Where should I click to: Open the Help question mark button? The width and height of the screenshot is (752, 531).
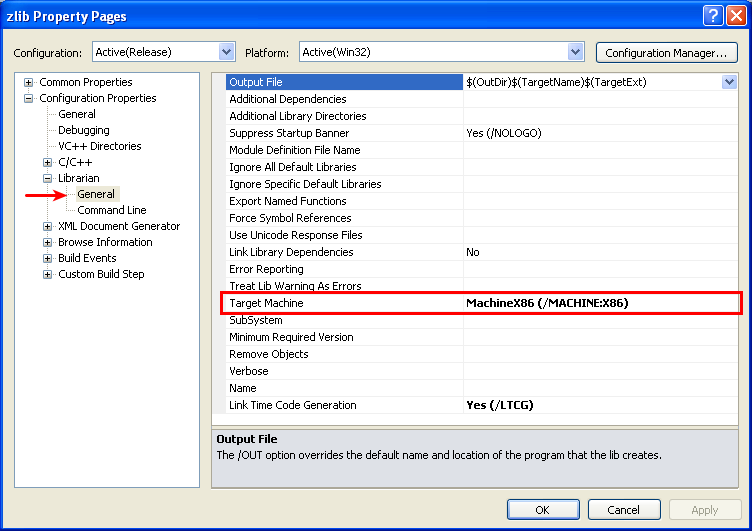[x=713, y=16]
